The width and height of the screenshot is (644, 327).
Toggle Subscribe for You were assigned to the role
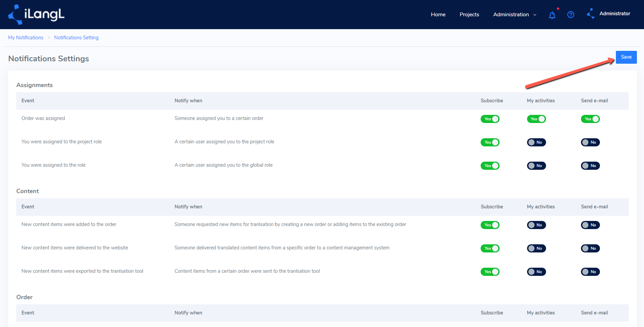click(x=490, y=166)
